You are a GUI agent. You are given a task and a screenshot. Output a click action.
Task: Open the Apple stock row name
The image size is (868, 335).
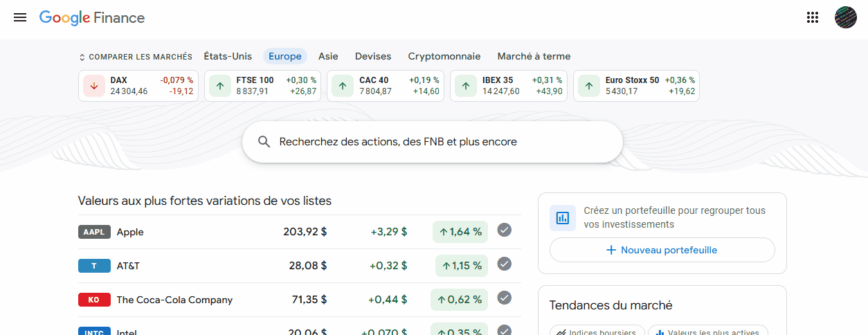tap(130, 232)
